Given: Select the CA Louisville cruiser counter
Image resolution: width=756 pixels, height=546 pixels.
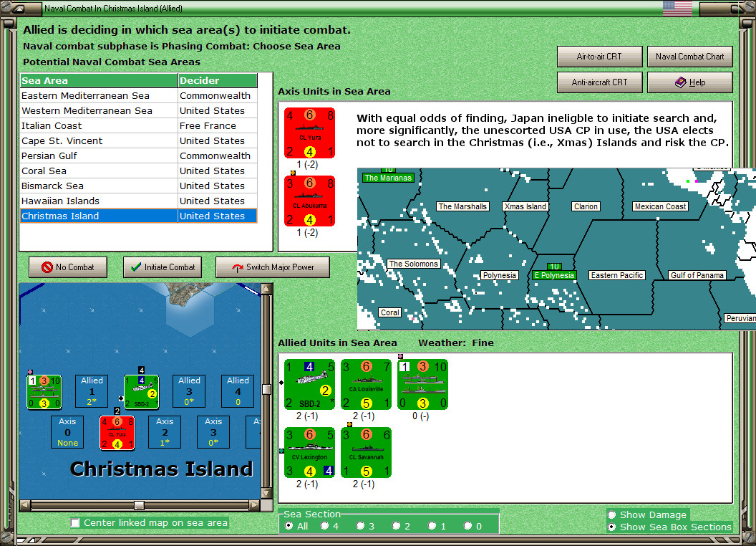Looking at the screenshot, I should [x=366, y=384].
